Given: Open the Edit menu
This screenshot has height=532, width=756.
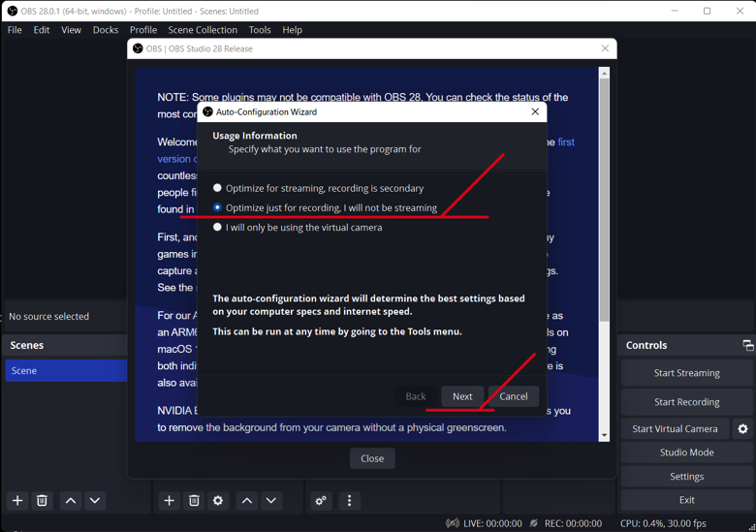Looking at the screenshot, I should click(x=42, y=30).
